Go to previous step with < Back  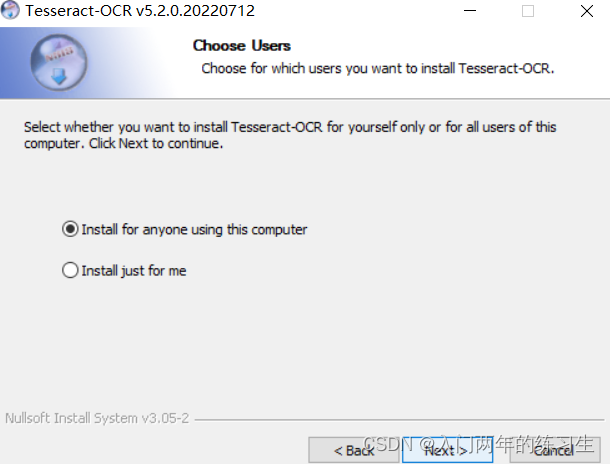[354, 450]
